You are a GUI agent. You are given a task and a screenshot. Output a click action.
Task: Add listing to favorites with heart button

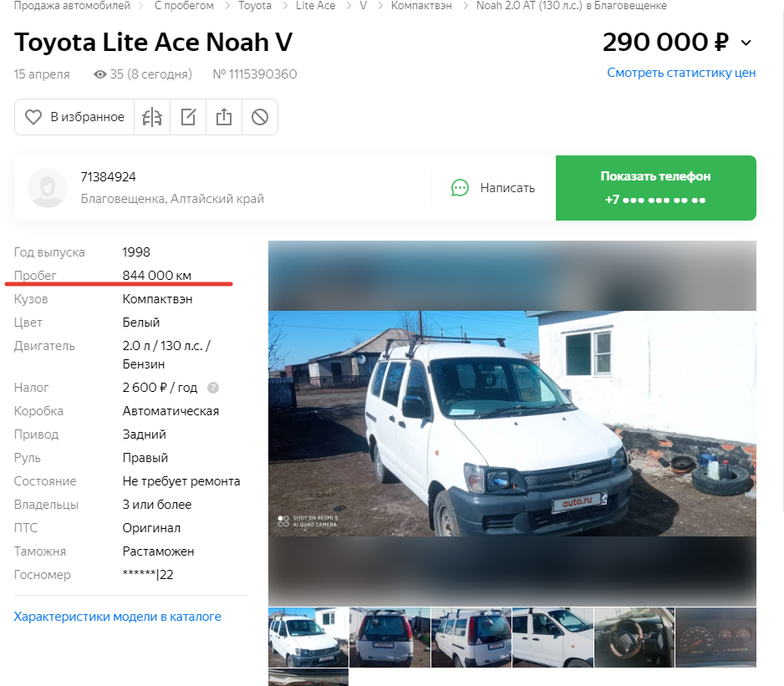coord(74,117)
